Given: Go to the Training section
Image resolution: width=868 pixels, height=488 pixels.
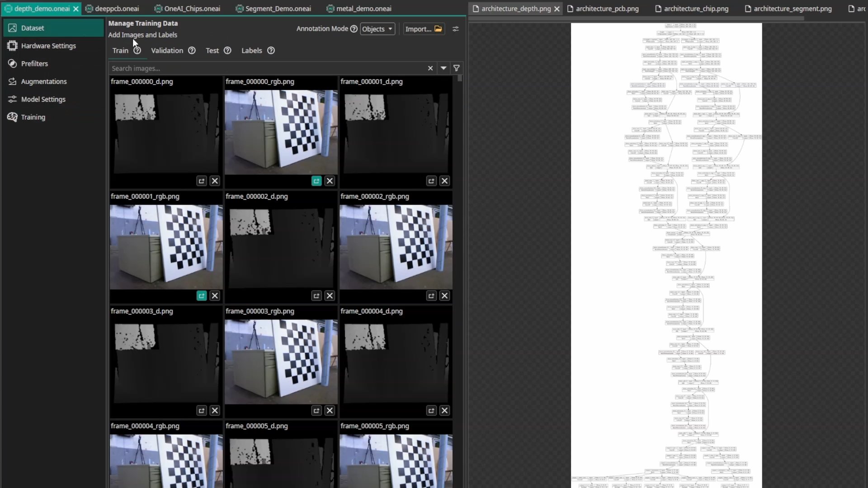Looking at the screenshot, I should point(33,117).
